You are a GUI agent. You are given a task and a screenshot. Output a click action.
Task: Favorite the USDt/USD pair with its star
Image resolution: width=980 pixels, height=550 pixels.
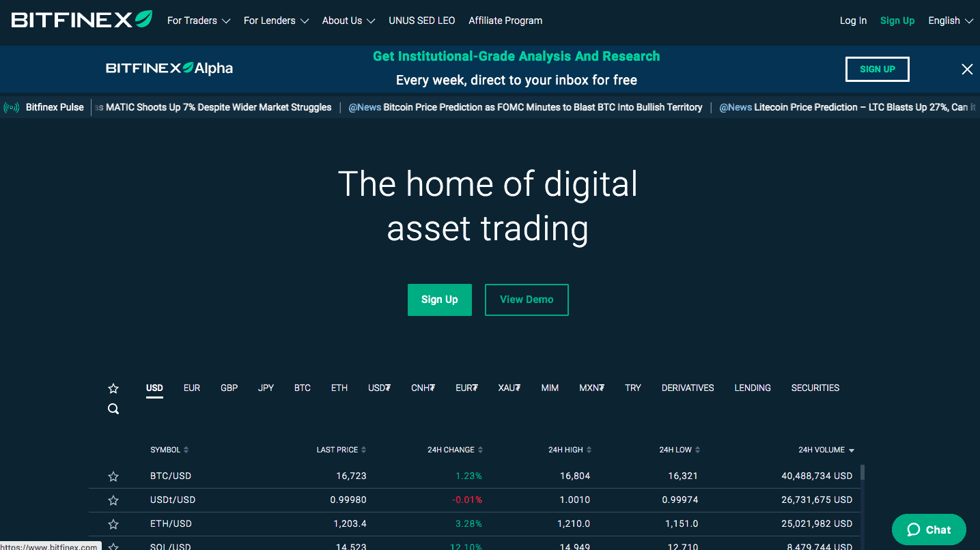[113, 500]
